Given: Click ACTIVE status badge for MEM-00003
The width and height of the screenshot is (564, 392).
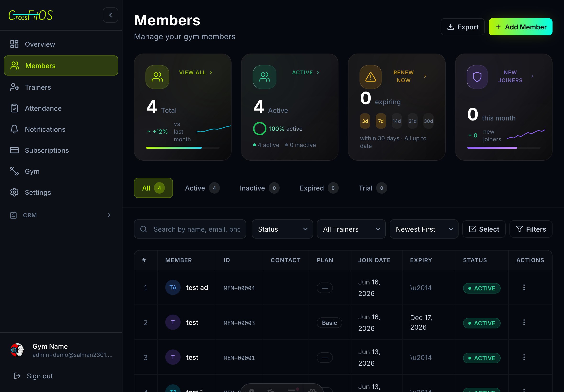Looking at the screenshot, I should [481, 323].
